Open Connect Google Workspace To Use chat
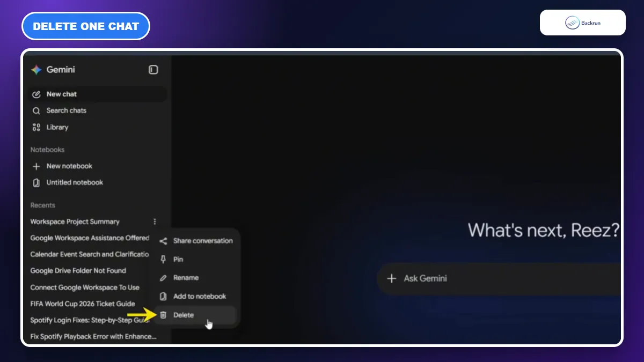 point(85,287)
